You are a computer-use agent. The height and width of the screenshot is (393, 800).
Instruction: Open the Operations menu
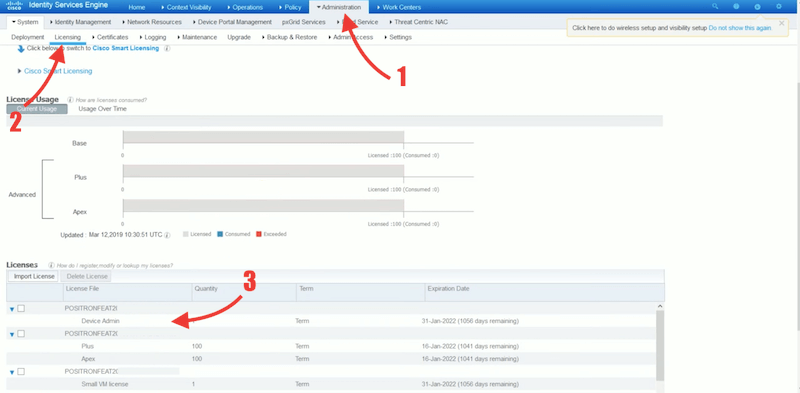tap(244, 7)
